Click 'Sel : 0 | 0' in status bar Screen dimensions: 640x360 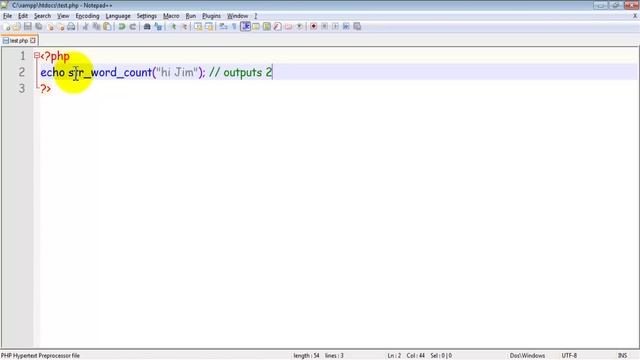(441, 356)
